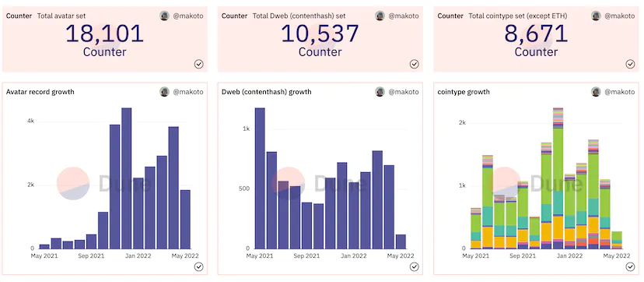Click the first bar in Dweb growth chart

pyautogui.click(x=260, y=178)
